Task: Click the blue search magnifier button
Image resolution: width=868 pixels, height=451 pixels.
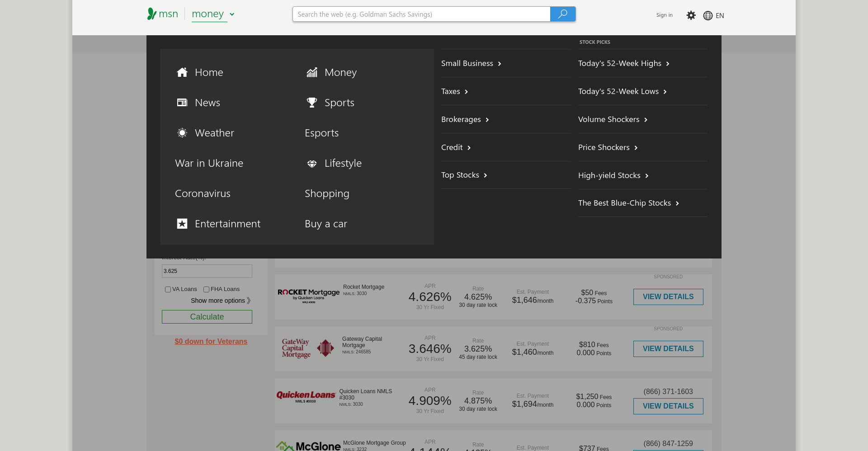Action: pyautogui.click(x=563, y=14)
